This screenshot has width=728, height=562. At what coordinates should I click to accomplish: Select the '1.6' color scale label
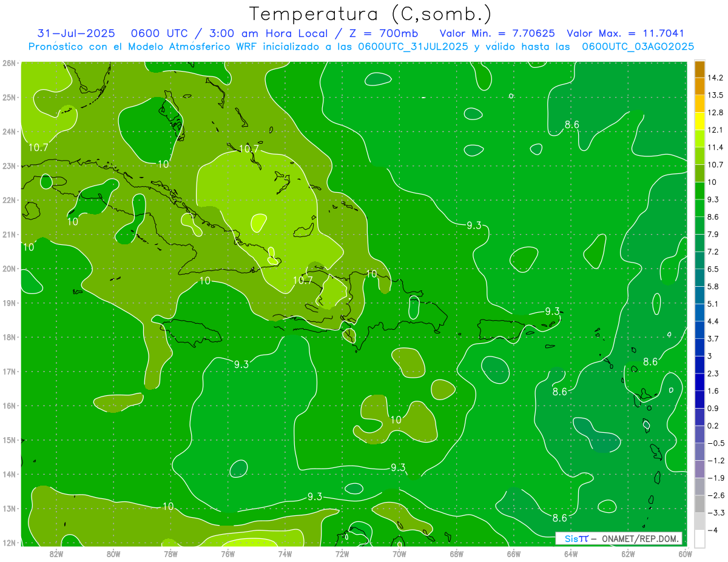pyautogui.click(x=713, y=391)
